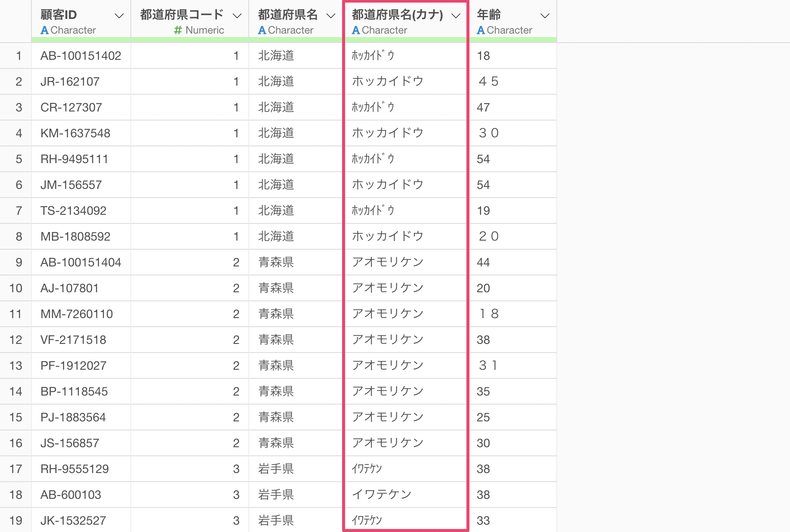The image size is (790, 532).
Task: Click the Character type icon under 都道府県名
Action: pyautogui.click(x=262, y=30)
